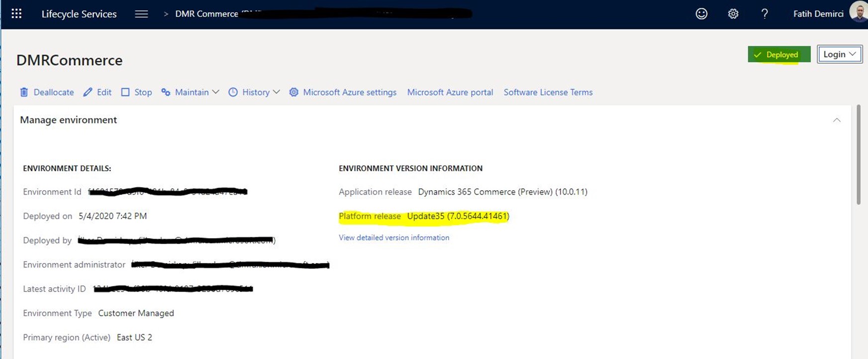Click the ENVIRONMENT VERSION INFORMATION heading
The height and width of the screenshot is (359, 868).
(x=410, y=168)
